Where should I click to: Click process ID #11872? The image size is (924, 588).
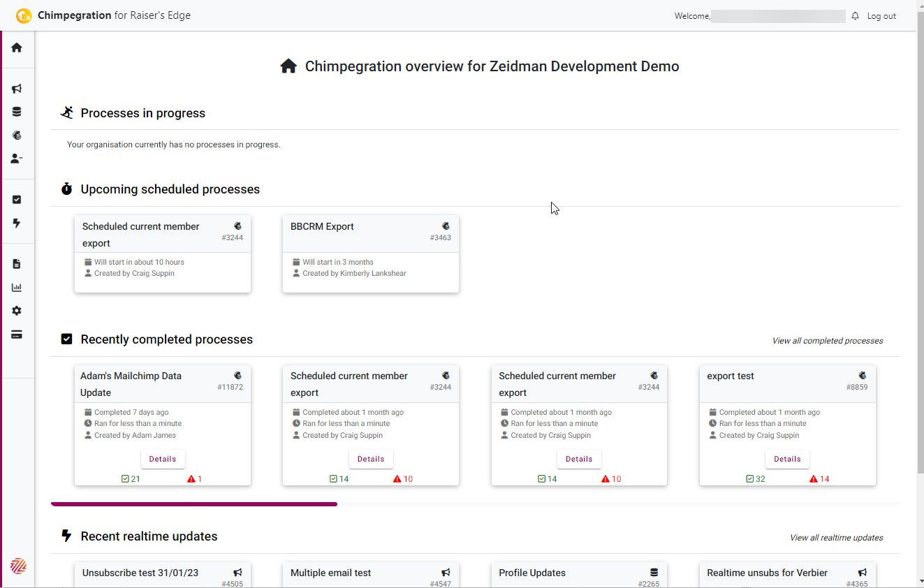pyautogui.click(x=230, y=388)
